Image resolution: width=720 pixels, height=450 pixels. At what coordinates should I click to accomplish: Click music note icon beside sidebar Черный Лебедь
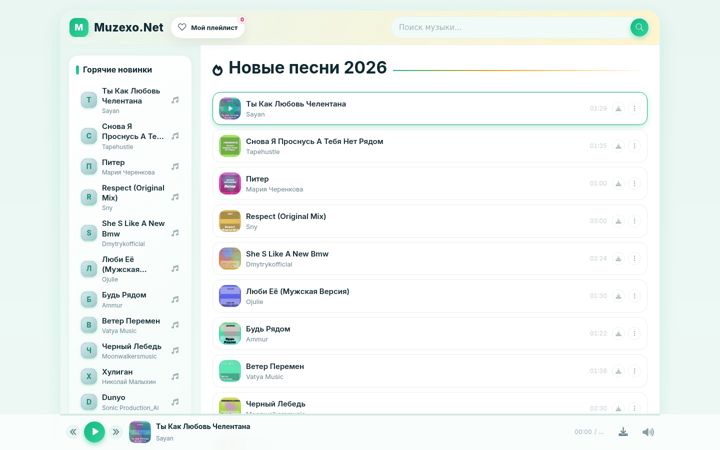[x=175, y=351]
